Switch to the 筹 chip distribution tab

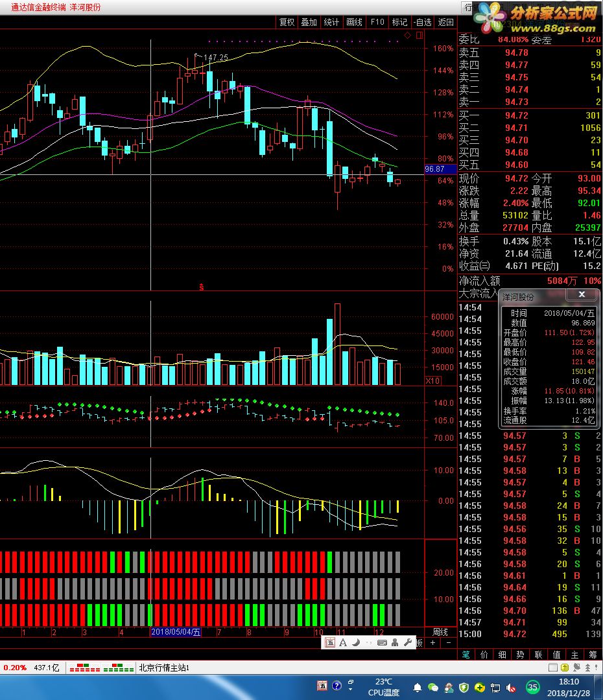[593, 655]
